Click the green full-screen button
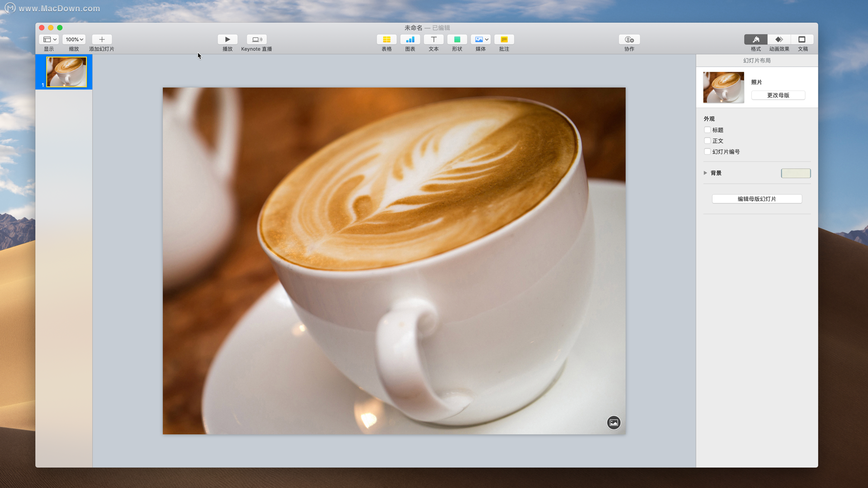Viewport: 868px width, 488px height. 60,28
